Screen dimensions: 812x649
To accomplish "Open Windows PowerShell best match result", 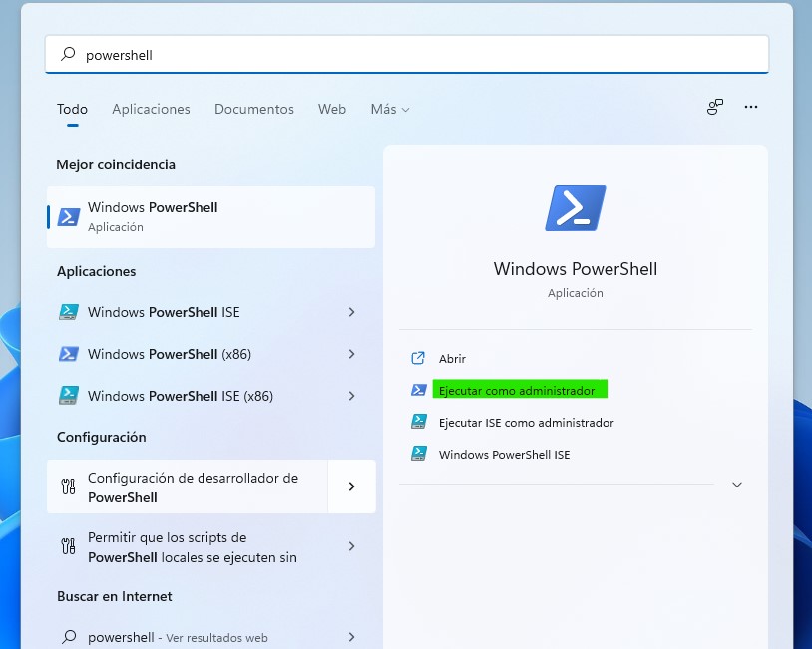I will 210,217.
